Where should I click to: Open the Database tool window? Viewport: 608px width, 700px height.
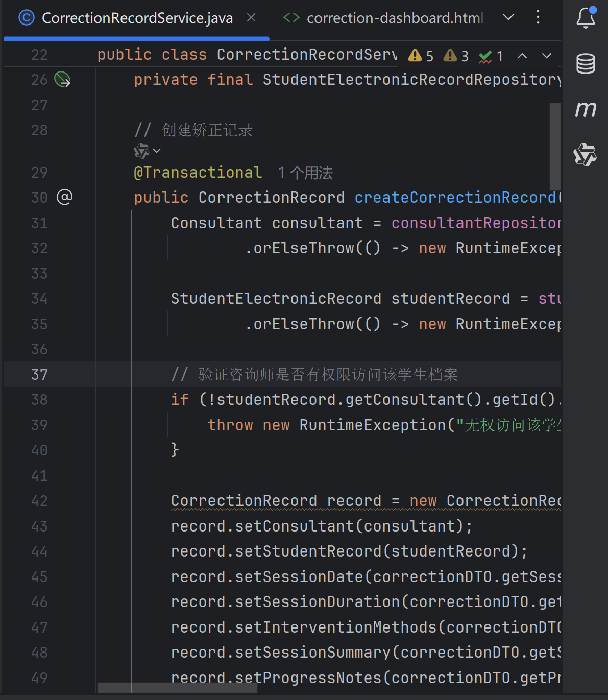(x=586, y=63)
